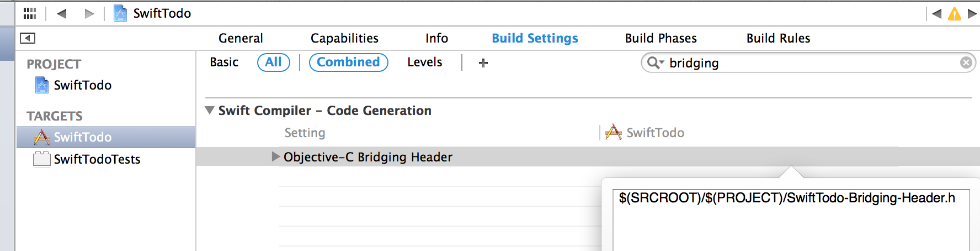Go back with the left arrow

(62, 13)
